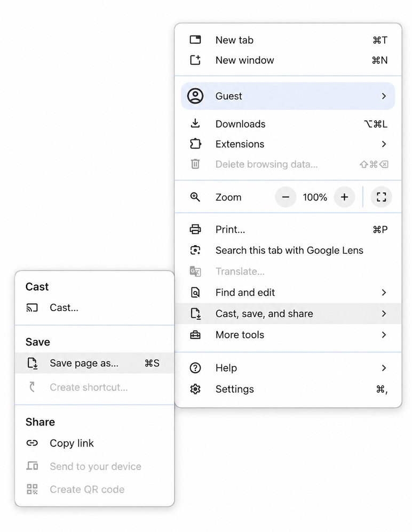Viewport: 412px width, 532px height.
Task: Click the printer icon
Action: click(195, 229)
